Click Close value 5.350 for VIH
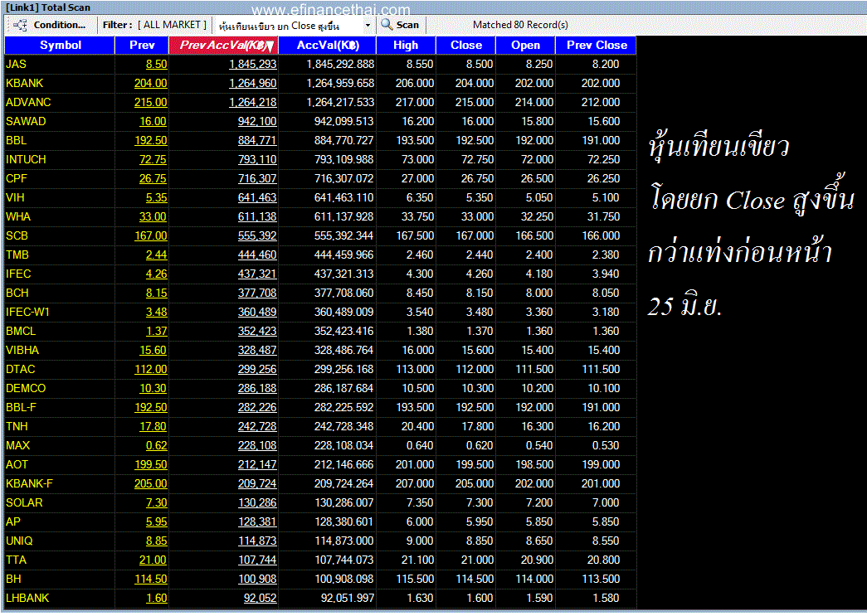 tap(480, 198)
